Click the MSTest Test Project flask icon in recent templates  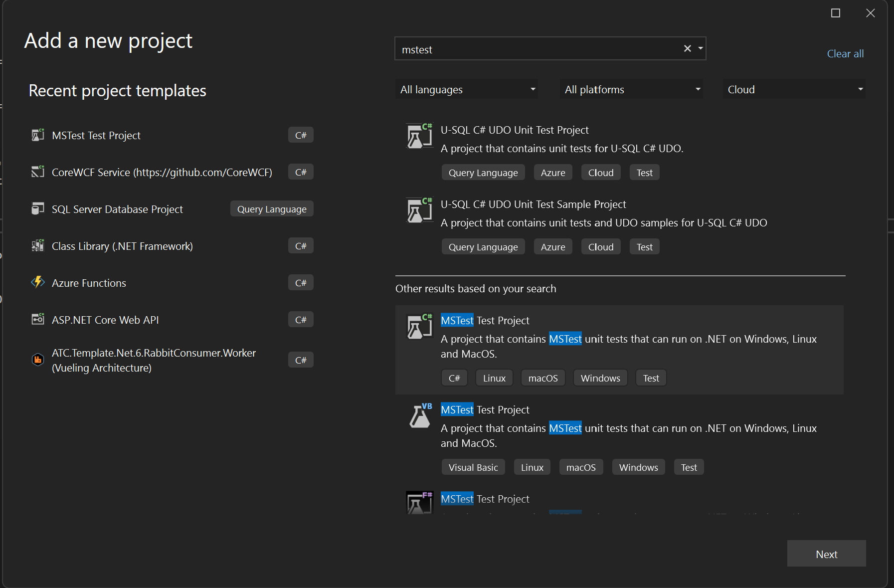38,135
